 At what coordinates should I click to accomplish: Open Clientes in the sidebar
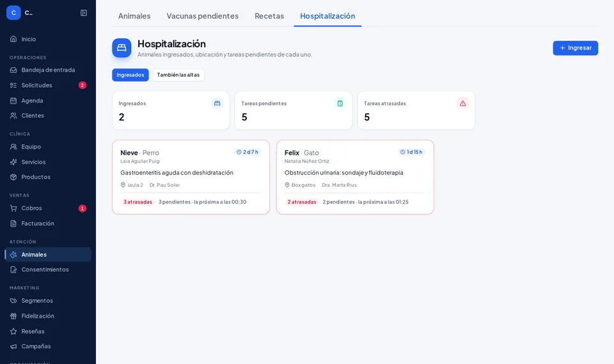(48, 116)
